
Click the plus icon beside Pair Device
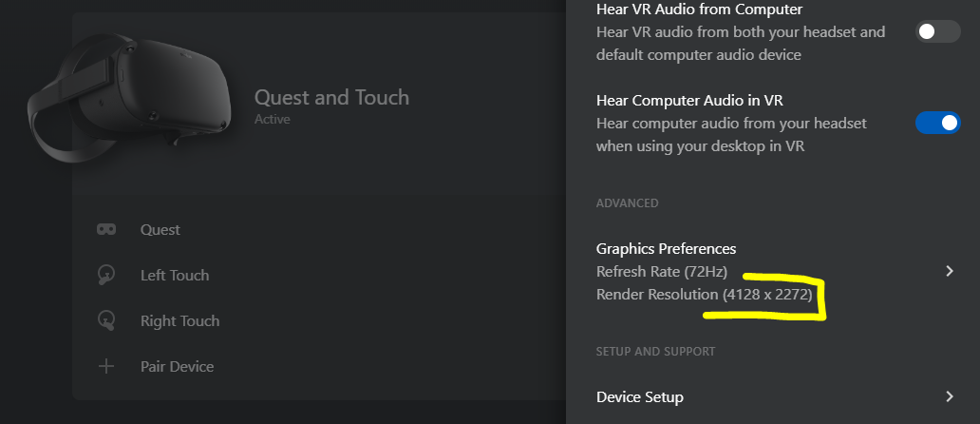tap(106, 366)
